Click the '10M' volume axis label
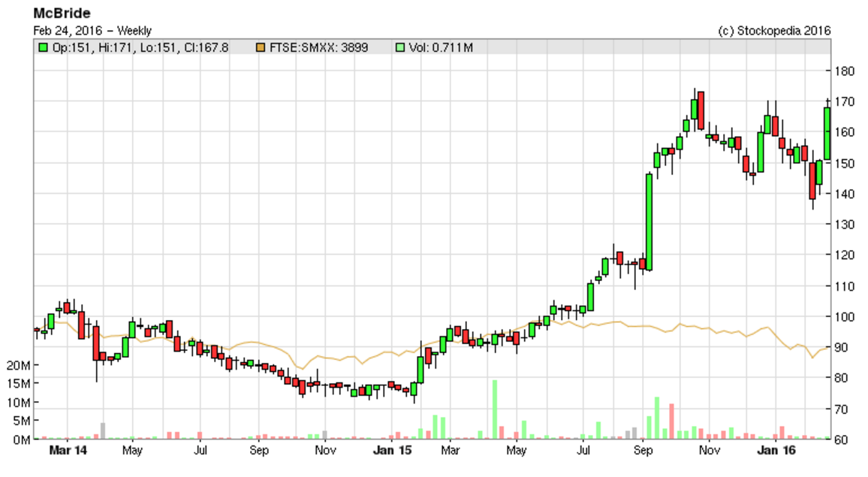 (x=18, y=403)
